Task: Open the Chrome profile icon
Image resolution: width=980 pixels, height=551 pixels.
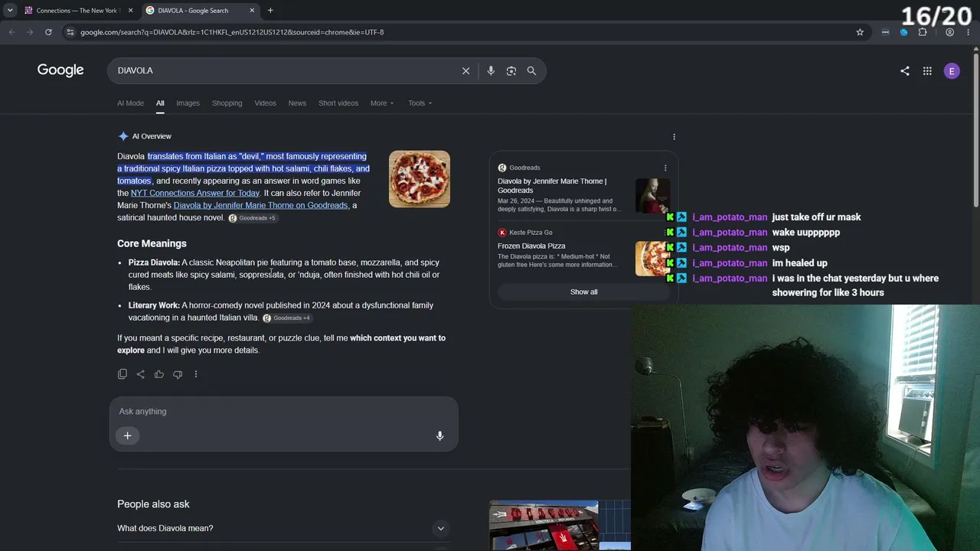Action: (x=949, y=32)
